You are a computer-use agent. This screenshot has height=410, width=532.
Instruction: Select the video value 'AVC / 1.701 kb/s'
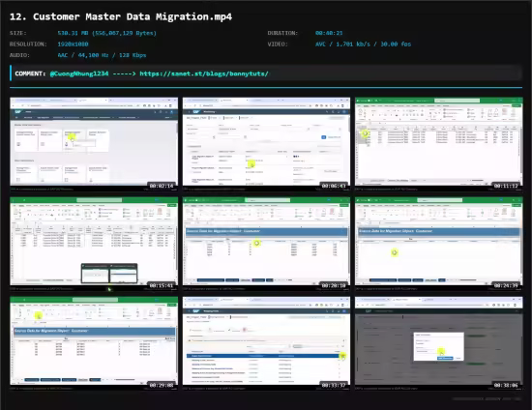point(343,44)
